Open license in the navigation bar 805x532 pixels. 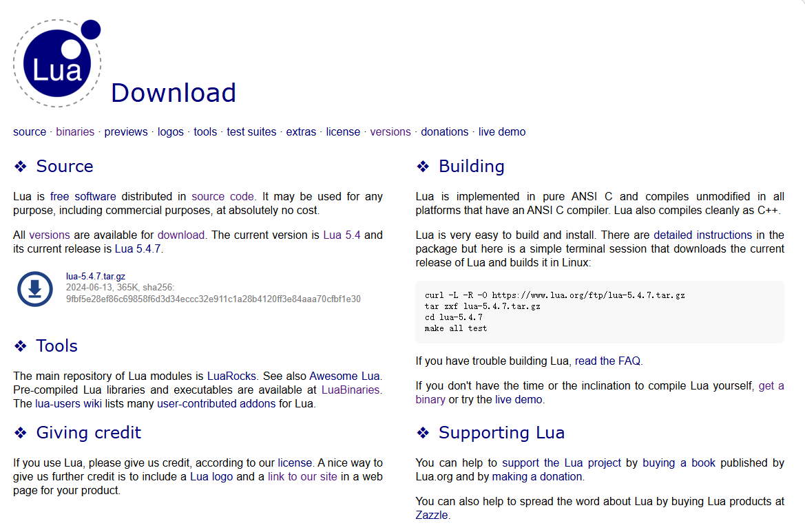tap(343, 132)
